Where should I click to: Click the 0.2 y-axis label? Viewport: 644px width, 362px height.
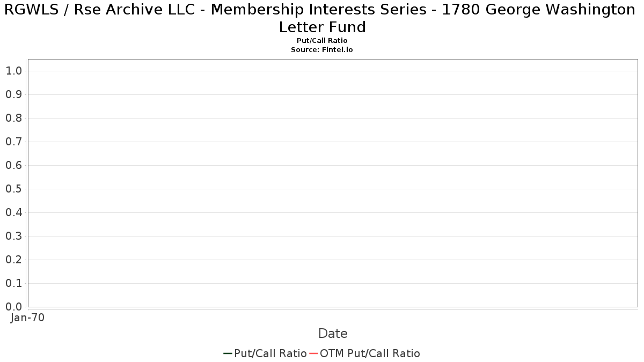pos(14,260)
